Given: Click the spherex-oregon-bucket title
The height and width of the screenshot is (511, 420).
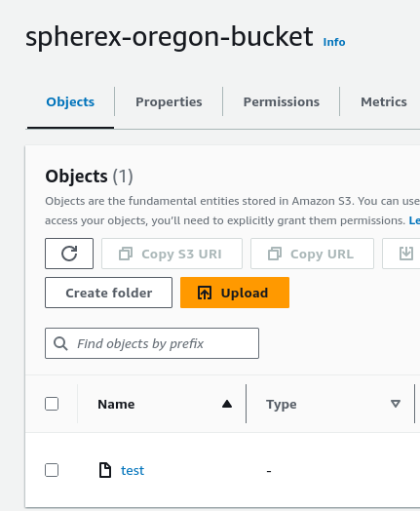Looking at the screenshot, I should click(x=170, y=37).
